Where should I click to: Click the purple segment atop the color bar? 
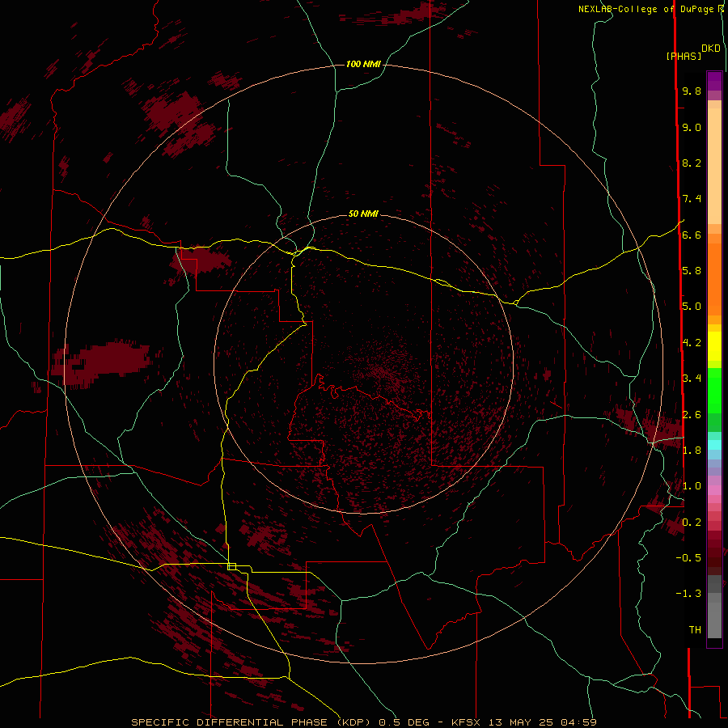(x=714, y=81)
